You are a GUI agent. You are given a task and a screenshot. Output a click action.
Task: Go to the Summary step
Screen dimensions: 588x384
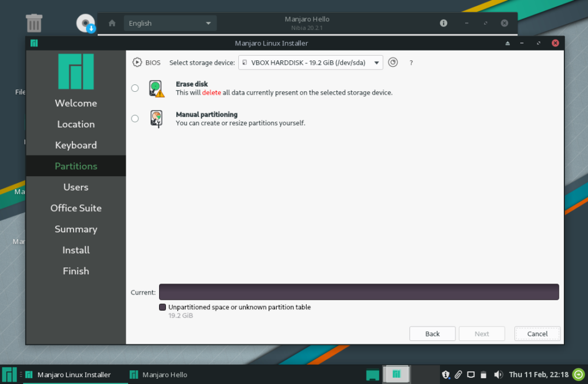pyautogui.click(x=76, y=229)
